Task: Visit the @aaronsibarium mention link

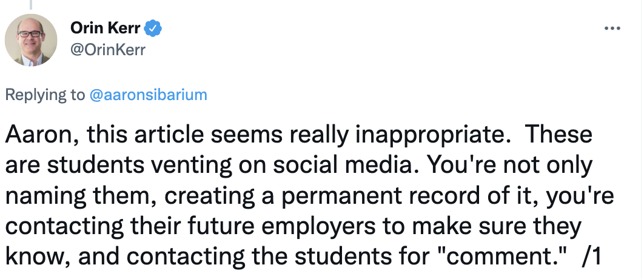Action: [148, 95]
